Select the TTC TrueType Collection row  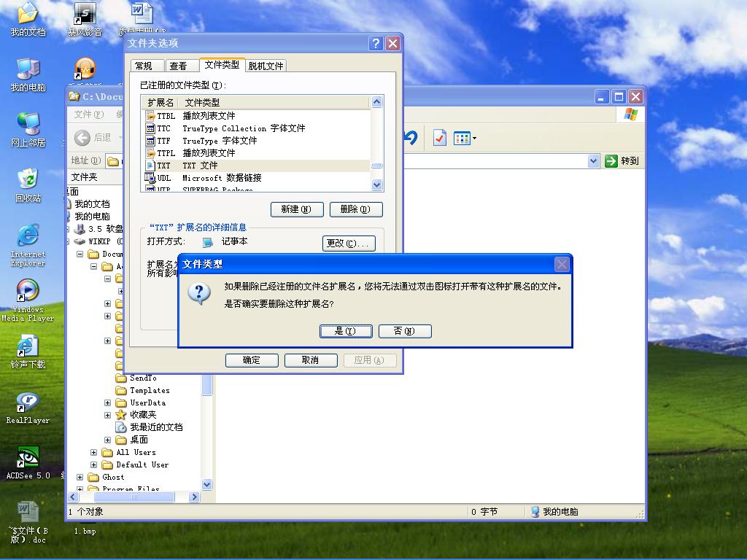[256, 128]
